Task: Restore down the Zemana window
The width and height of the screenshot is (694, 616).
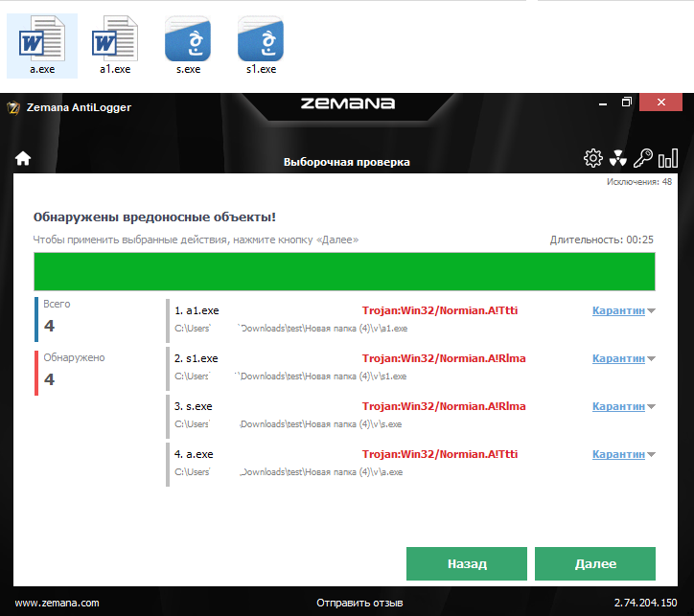Action: click(x=626, y=103)
